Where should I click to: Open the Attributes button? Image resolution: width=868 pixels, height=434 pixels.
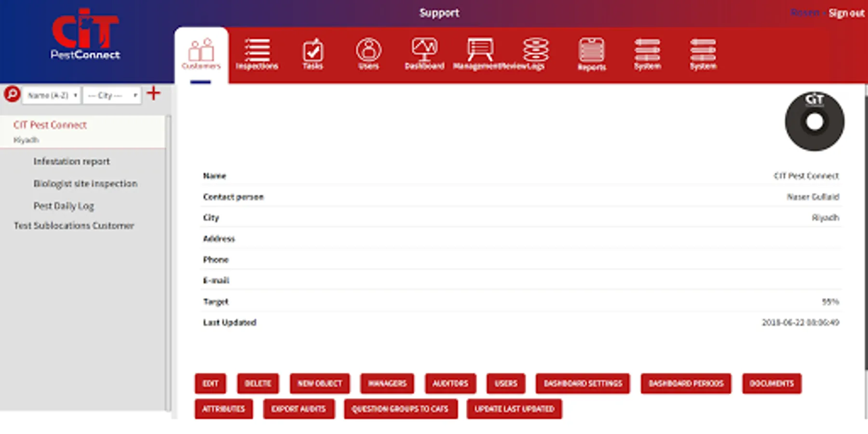click(224, 409)
